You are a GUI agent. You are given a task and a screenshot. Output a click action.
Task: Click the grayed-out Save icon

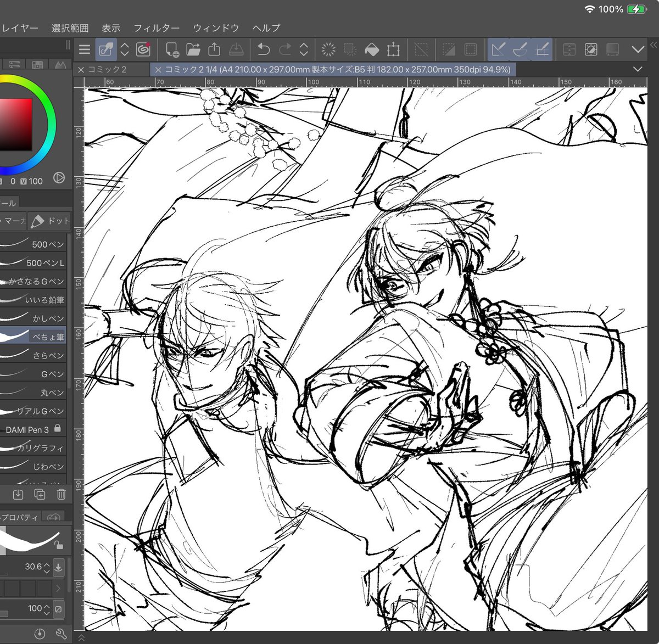236,50
